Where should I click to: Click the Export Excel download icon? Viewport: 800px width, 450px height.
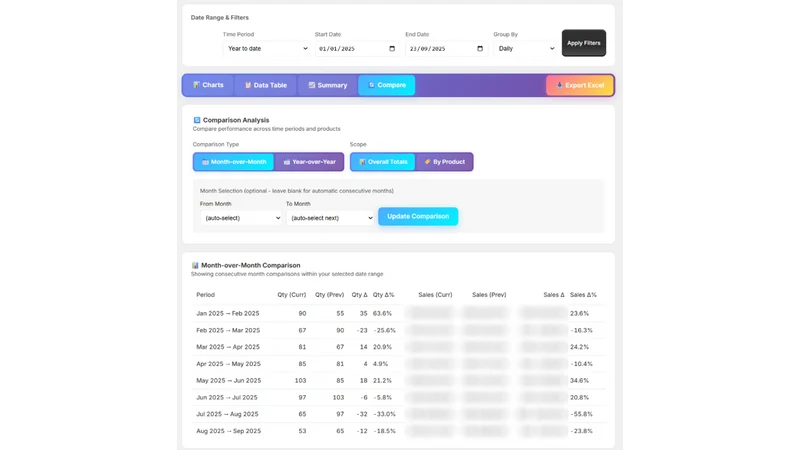tap(560, 85)
